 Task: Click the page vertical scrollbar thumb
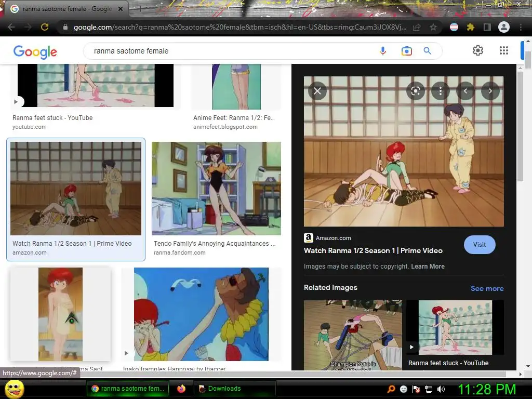(528, 60)
